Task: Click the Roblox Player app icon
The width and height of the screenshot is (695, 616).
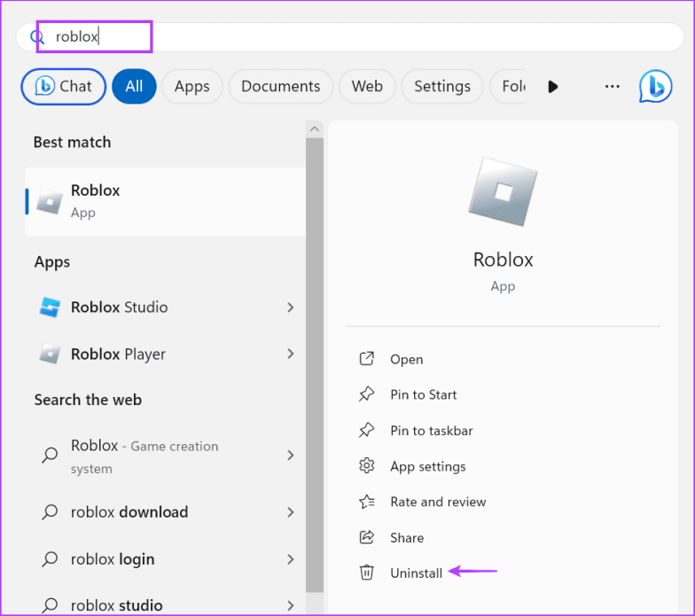Action: click(x=50, y=355)
